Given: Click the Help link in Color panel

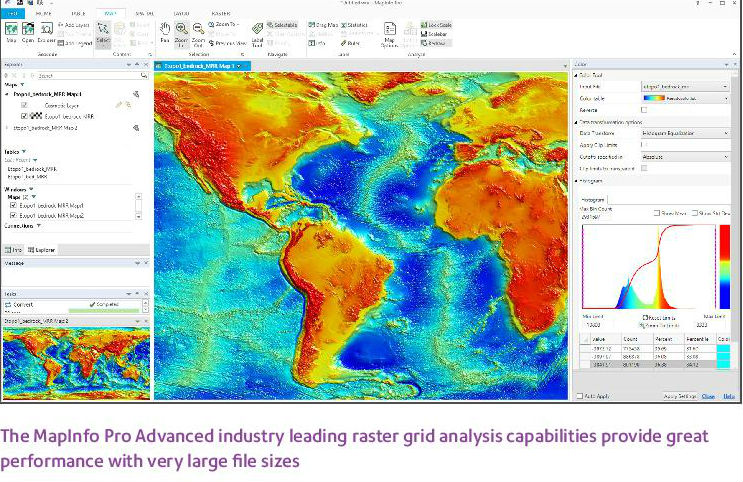Looking at the screenshot, I should click(x=729, y=396).
